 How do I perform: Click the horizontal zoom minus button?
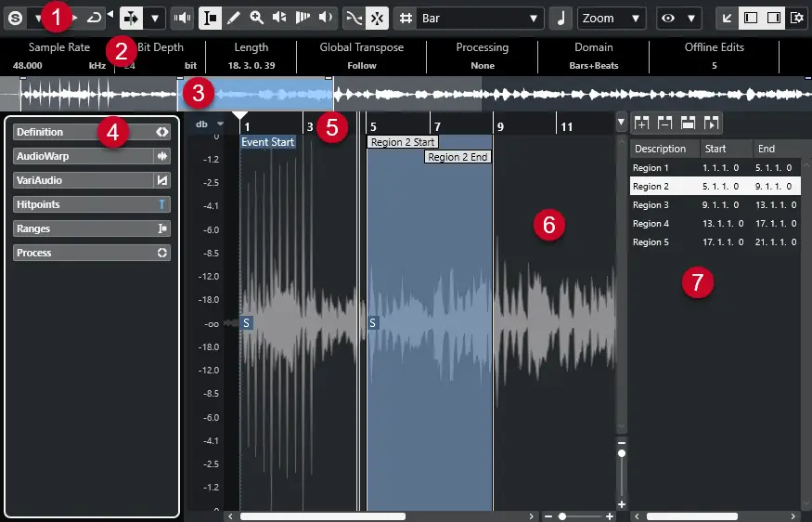point(548,516)
